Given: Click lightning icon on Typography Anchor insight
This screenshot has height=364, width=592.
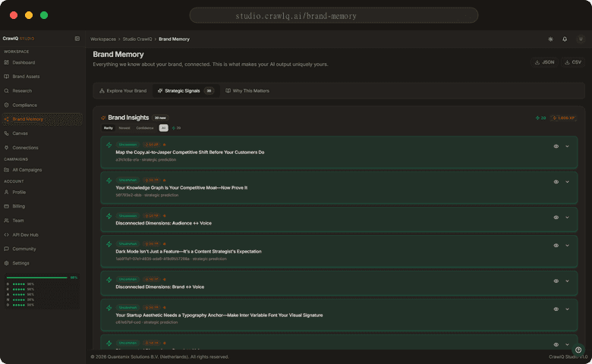Looking at the screenshot, I should [109, 308].
